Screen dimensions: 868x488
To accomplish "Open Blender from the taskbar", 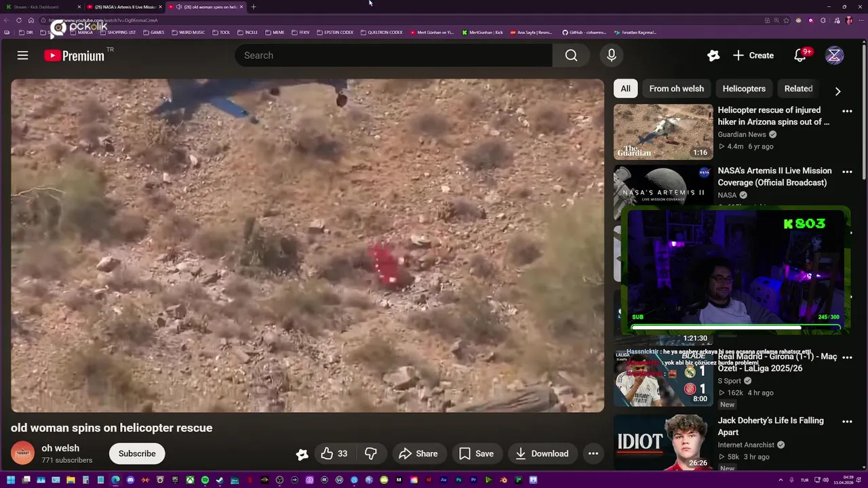I will tap(504, 480).
